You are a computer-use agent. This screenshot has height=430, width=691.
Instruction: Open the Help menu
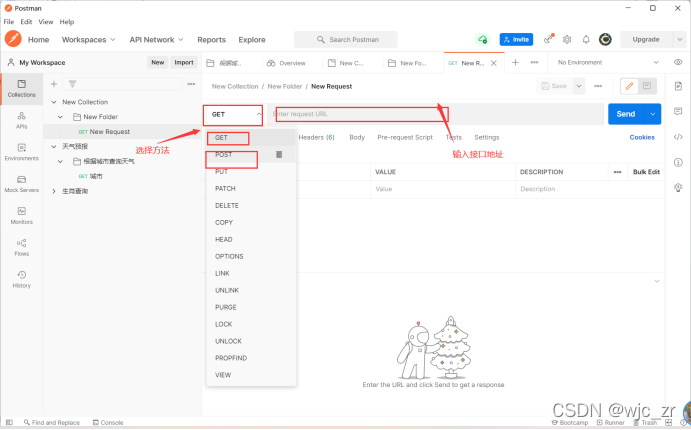tap(67, 22)
